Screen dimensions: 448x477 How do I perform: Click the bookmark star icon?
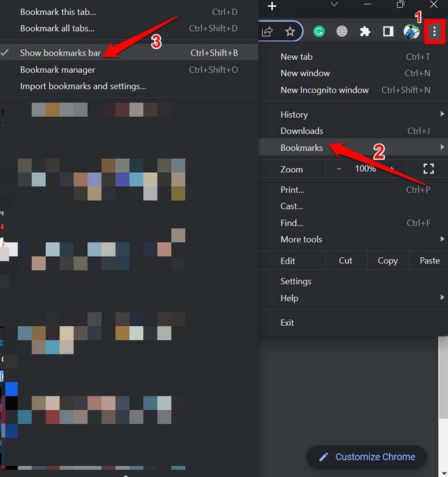pos(290,32)
